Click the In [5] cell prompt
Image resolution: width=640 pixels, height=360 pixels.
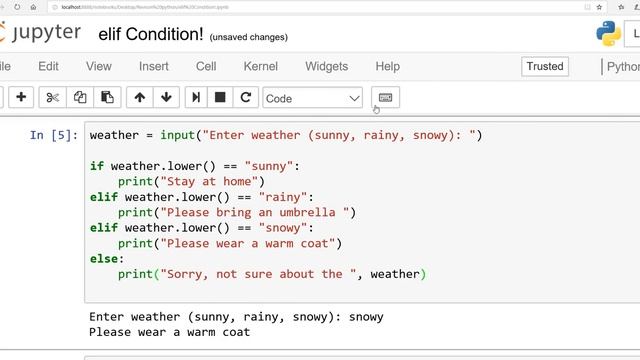pyautogui.click(x=53, y=135)
